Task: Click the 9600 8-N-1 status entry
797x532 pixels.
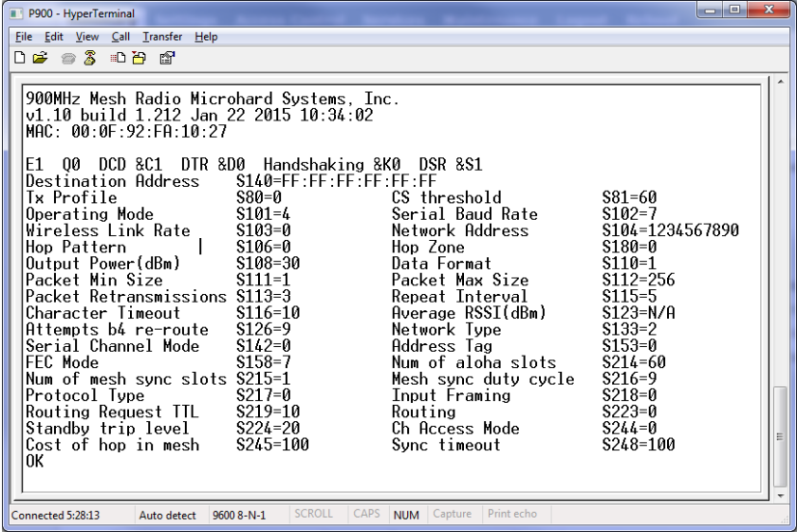Action: pos(239,515)
